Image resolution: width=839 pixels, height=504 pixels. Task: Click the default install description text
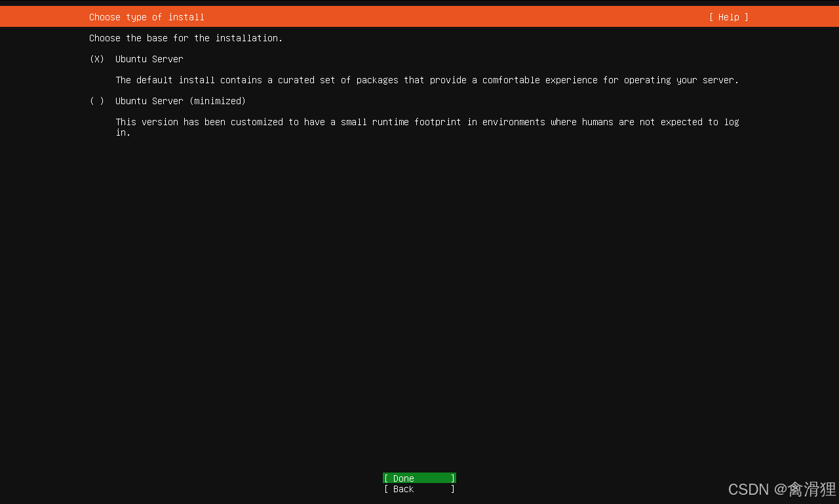click(x=427, y=80)
